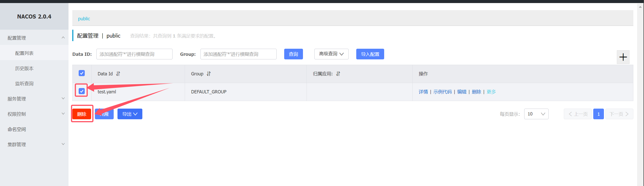
Task: Sort by Data Id column arrows
Action: (118, 74)
